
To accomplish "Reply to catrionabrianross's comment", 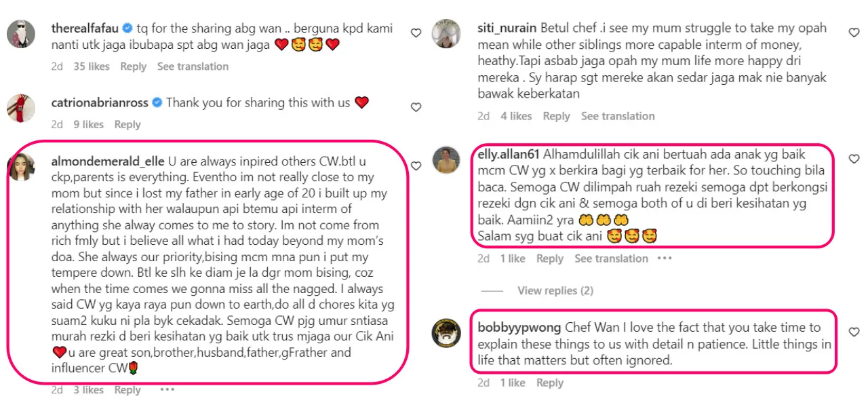I will 127,125.
